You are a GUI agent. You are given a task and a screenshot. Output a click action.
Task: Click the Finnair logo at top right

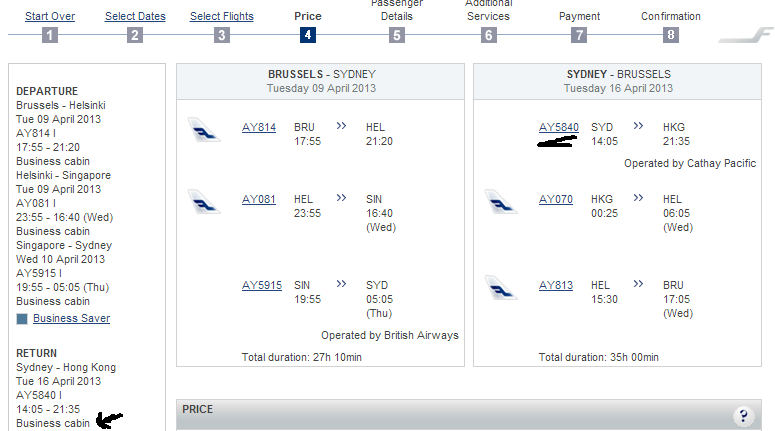click(745, 37)
